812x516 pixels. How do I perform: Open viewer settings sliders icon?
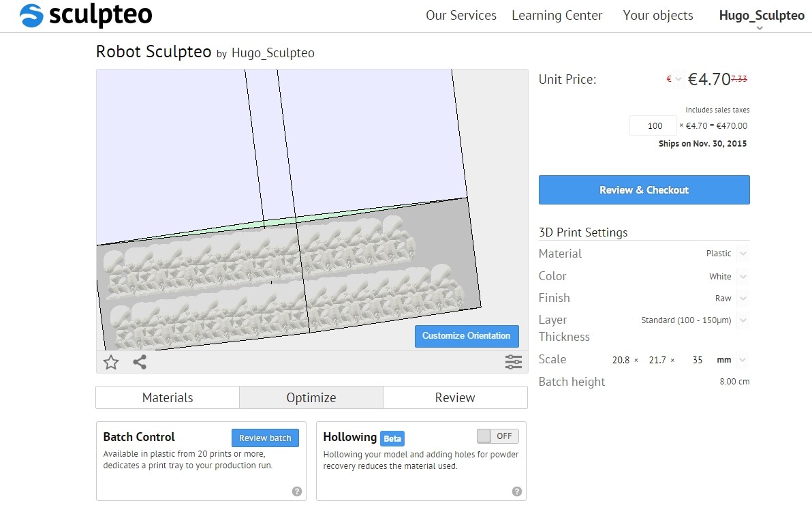(513, 362)
